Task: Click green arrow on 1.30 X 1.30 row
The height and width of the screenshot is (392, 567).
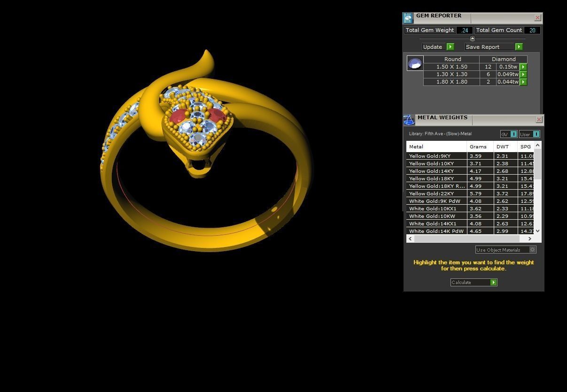Action: tap(523, 74)
